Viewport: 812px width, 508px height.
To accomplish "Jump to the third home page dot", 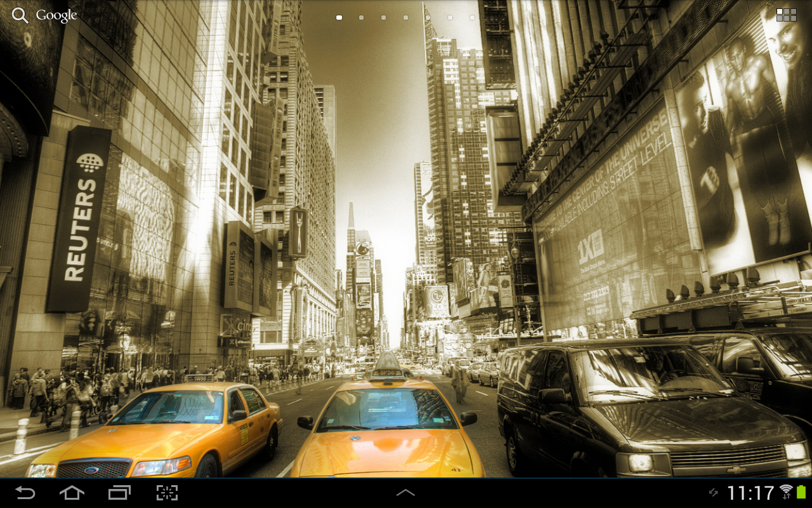I will click(x=384, y=18).
